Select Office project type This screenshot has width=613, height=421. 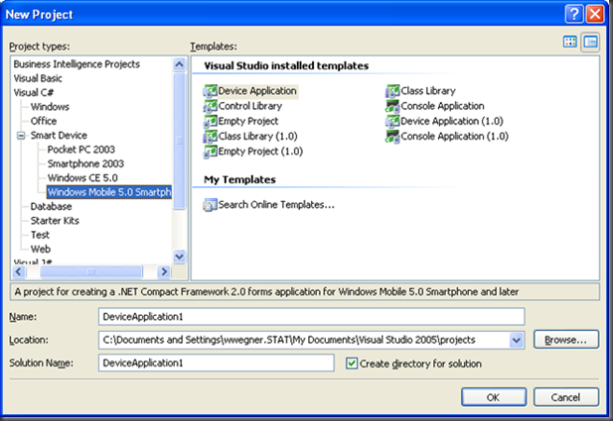(44, 121)
